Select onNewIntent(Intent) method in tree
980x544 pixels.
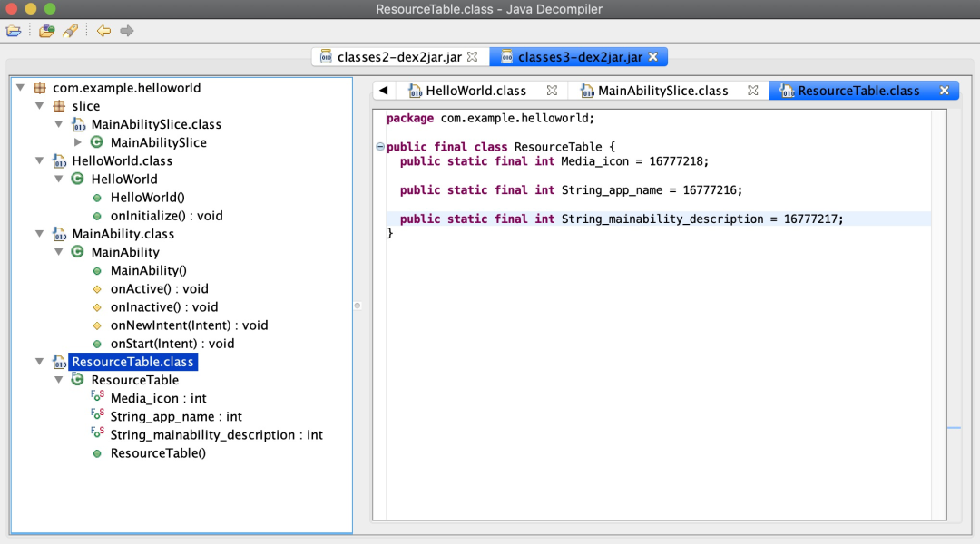click(189, 325)
